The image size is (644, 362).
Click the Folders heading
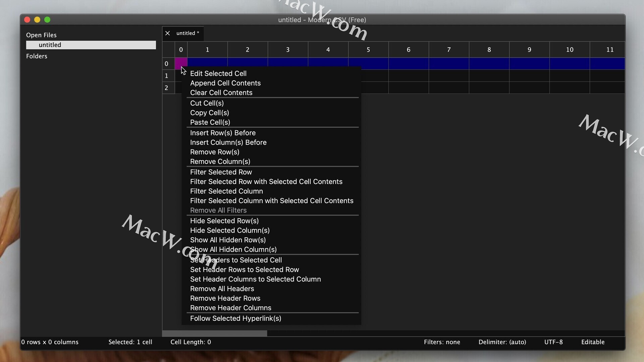(x=37, y=56)
